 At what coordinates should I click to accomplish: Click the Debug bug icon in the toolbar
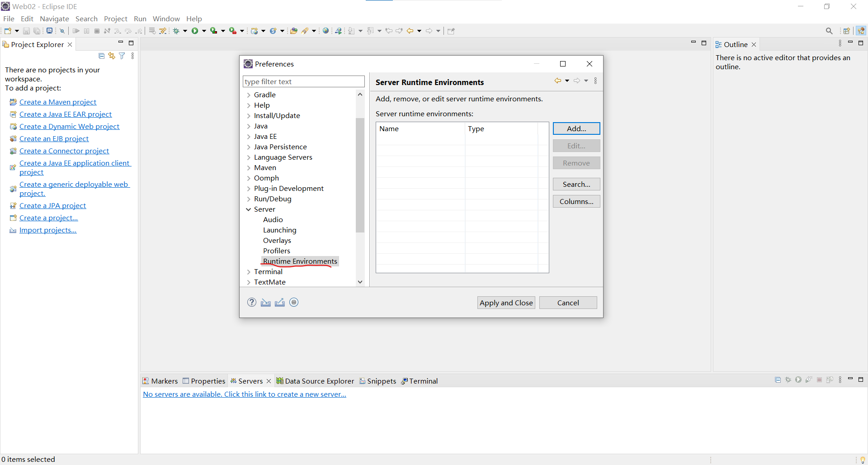click(x=176, y=31)
